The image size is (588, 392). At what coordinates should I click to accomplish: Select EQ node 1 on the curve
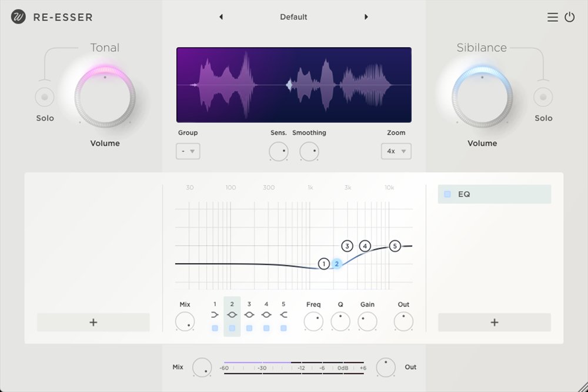click(x=323, y=264)
